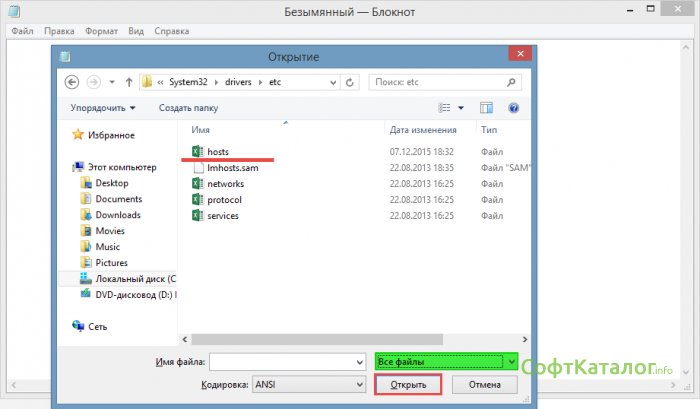Click the help question mark icon

pos(512,107)
